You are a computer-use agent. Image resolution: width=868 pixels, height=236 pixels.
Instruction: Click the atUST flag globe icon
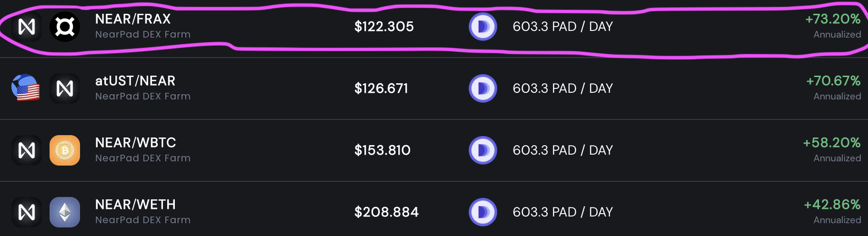26,88
